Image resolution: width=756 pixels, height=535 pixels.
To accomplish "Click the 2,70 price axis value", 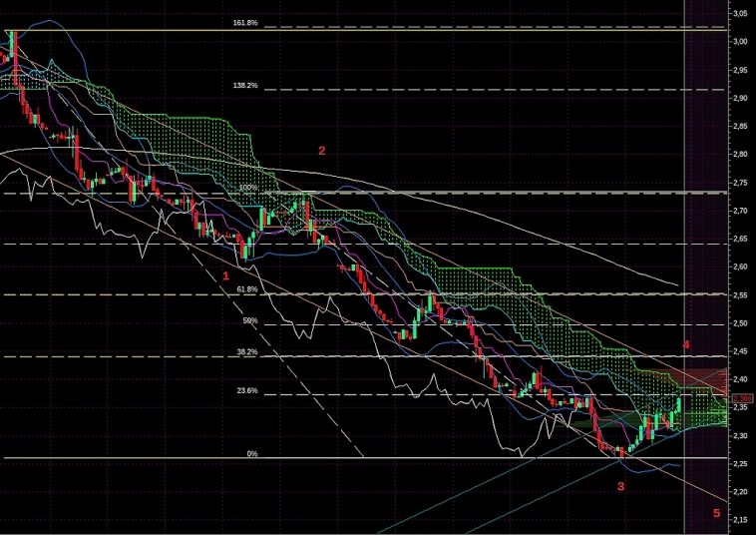I will pos(740,211).
